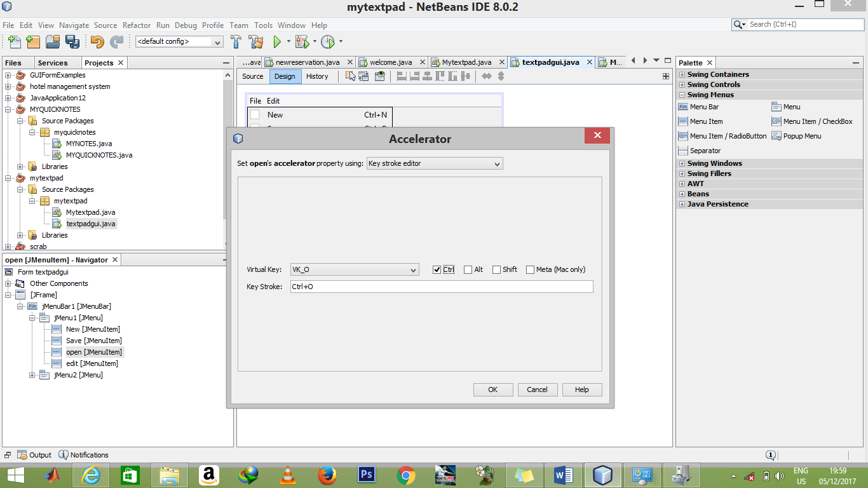Tick the Meta (Mac only) checkbox

(x=530, y=269)
